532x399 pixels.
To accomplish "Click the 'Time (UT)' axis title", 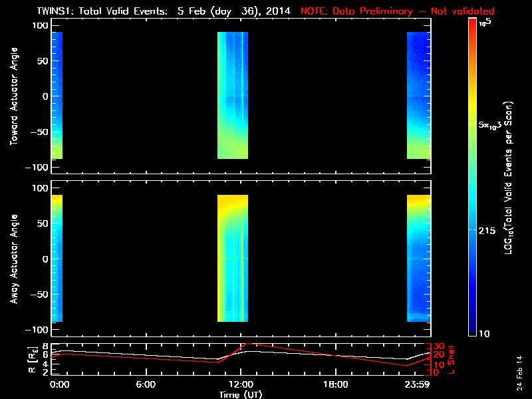I will [x=241, y=394].
